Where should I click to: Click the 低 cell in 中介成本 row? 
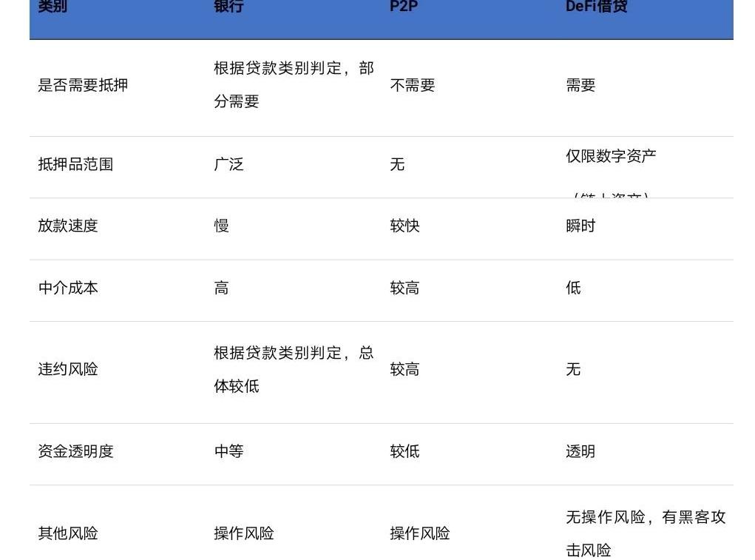point(573,288)
